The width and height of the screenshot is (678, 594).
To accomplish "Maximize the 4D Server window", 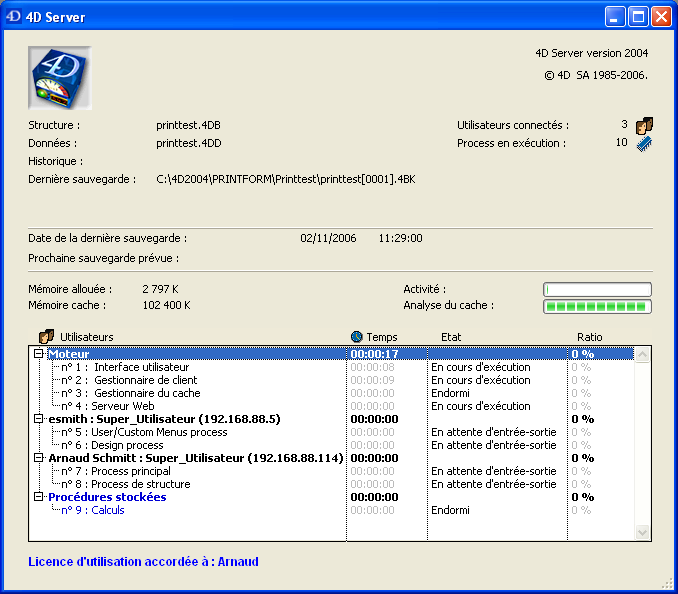I will [639, 17].
